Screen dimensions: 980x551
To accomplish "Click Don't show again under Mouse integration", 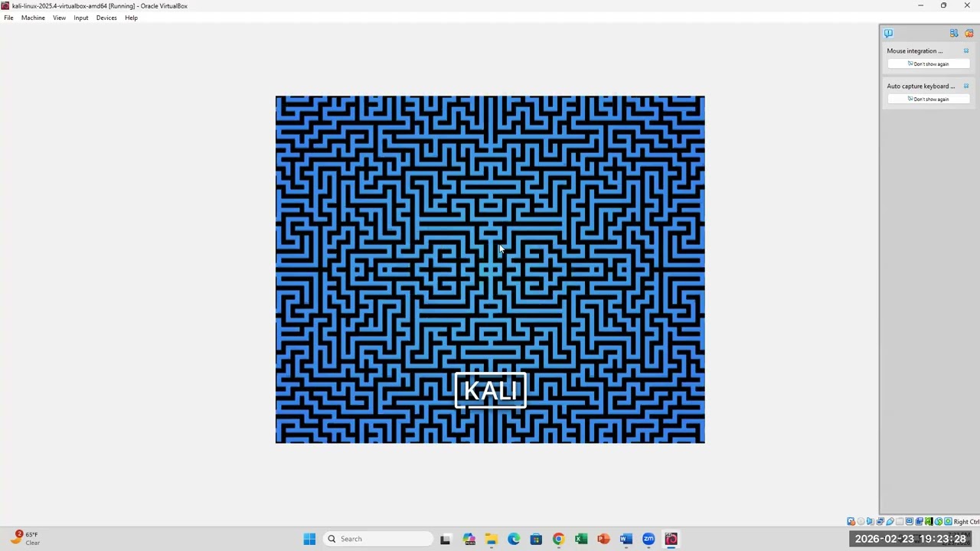I will click(928, 64).
